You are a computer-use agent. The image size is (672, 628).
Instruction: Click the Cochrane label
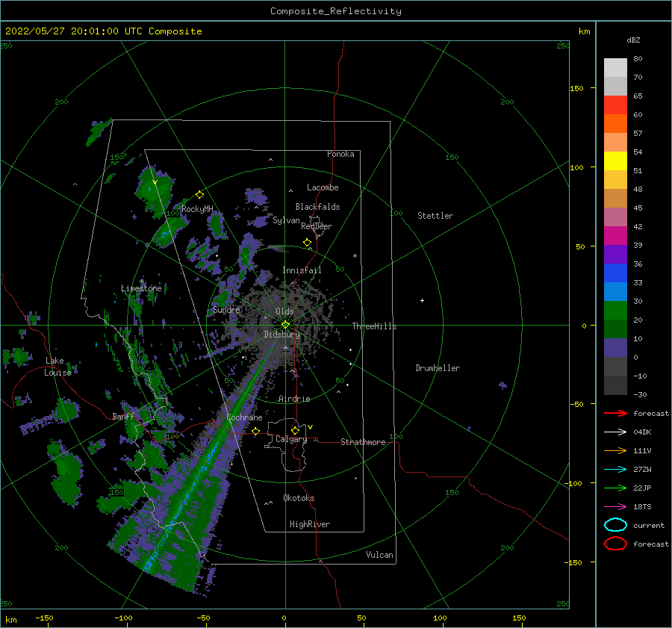(x=244, y=417)
